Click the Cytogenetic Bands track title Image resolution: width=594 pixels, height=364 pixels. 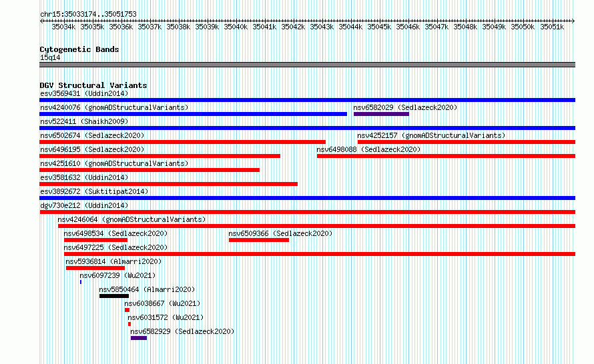tap(79, 49)
